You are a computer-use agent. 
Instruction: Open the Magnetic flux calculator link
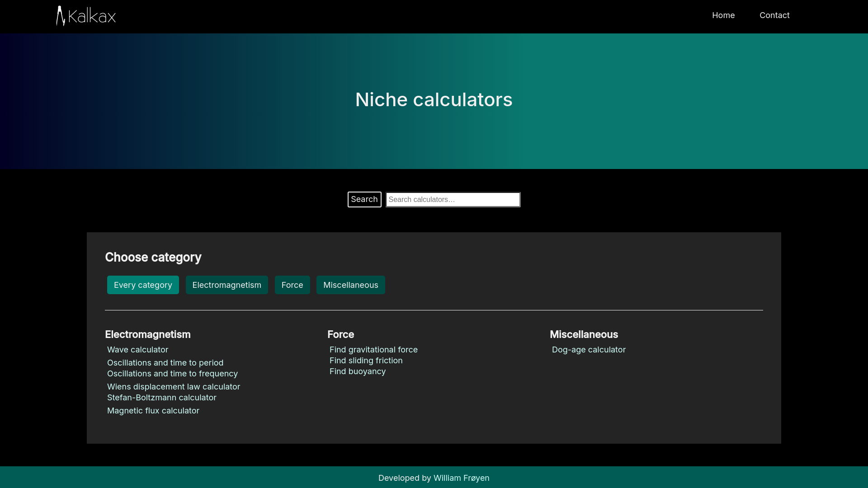click(x=153, y=411)
